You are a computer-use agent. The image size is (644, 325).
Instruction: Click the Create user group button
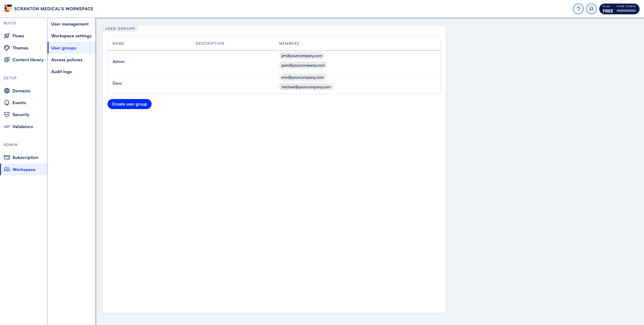point(129,104)
